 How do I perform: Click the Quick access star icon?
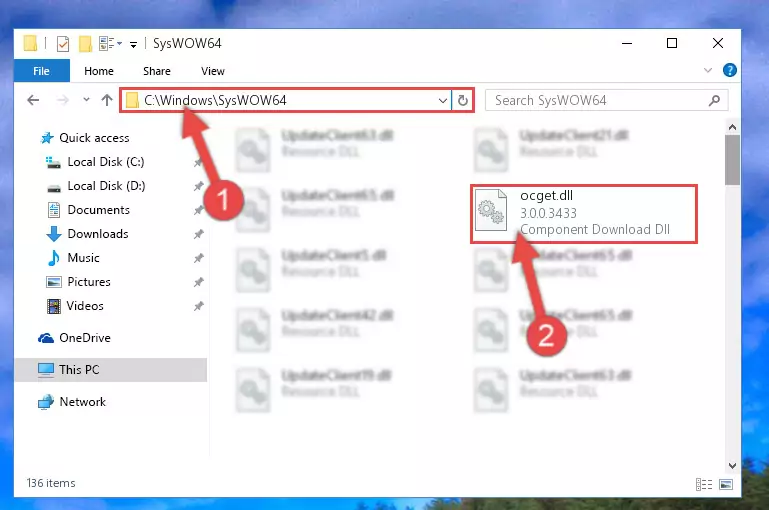pos(47,138)
